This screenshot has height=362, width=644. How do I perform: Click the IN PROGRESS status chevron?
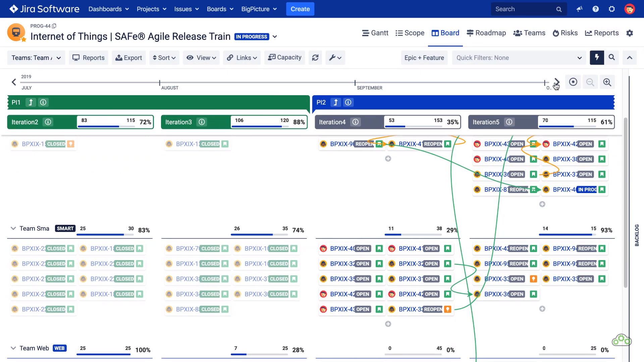(x=275, y=37)
